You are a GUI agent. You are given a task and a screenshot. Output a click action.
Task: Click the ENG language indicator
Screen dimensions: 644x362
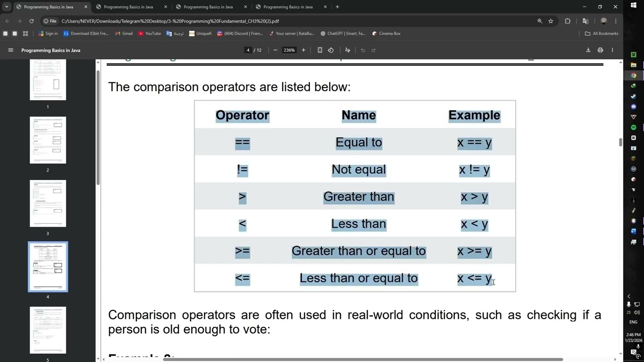633,322
